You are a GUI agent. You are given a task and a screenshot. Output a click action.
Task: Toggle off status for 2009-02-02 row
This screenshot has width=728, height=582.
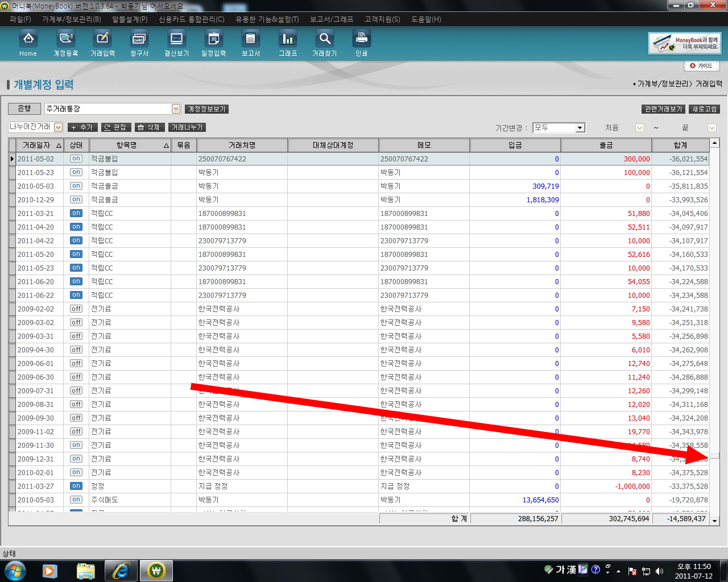tap(76, 309)
